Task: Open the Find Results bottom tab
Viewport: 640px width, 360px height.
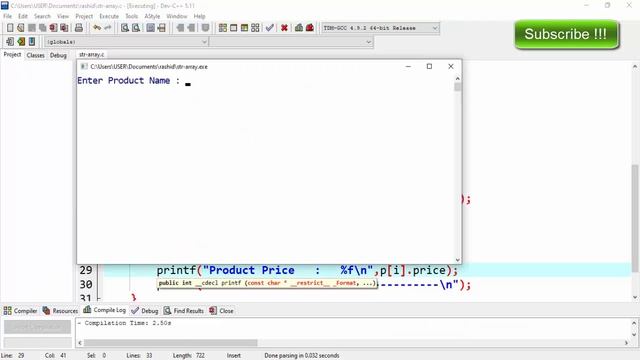Action: (x=184, y=311)
